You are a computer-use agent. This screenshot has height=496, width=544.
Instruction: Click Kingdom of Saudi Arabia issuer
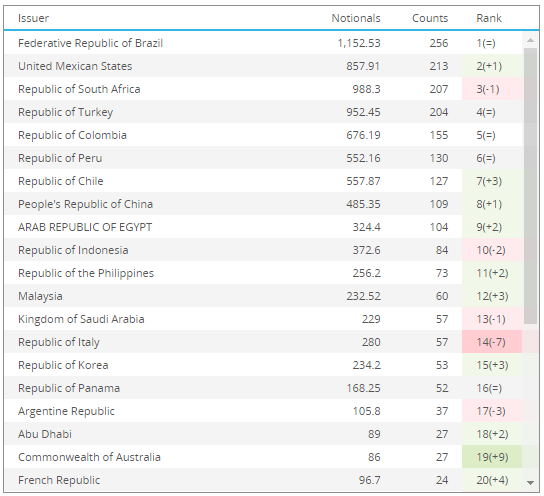pyautogui.click(x=81, y=319)
